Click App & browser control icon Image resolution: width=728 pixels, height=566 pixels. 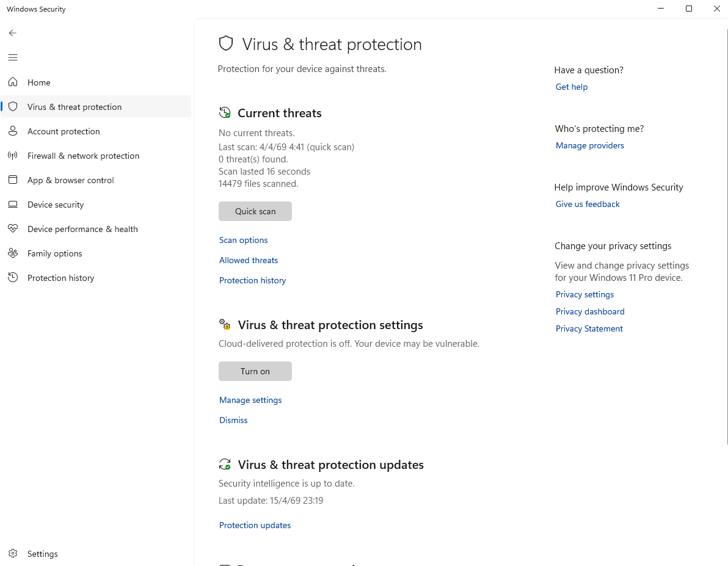tap(13, 180)
